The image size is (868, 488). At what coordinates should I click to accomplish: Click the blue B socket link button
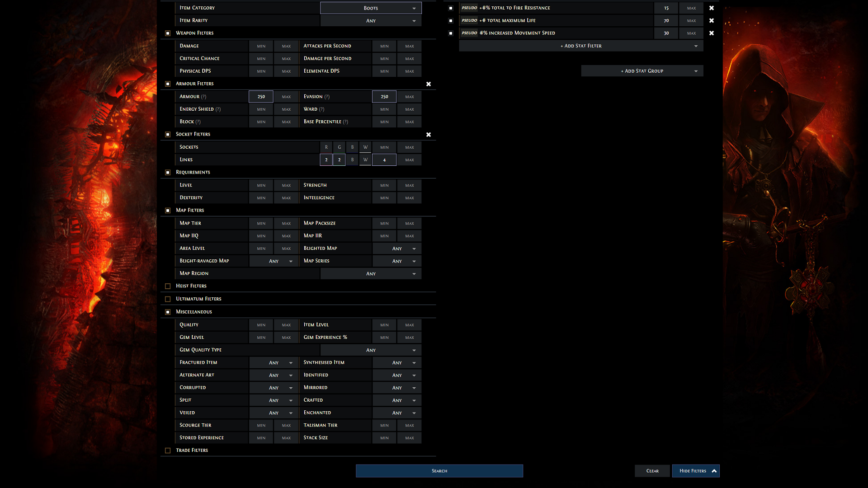352,159
